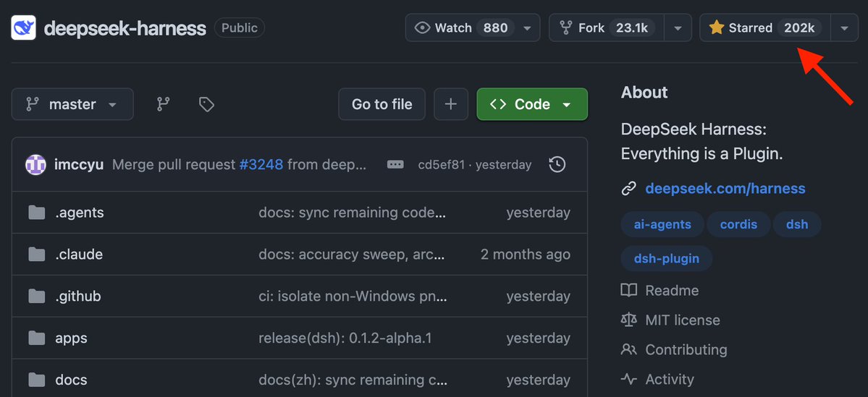
Task: Click the fork icon in Fork button
Action: (x=565, y=27)
